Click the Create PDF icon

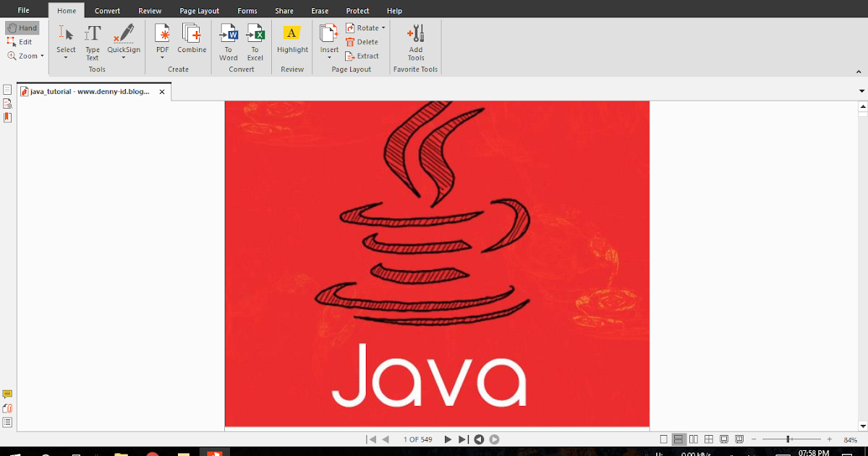pos(163,33)
